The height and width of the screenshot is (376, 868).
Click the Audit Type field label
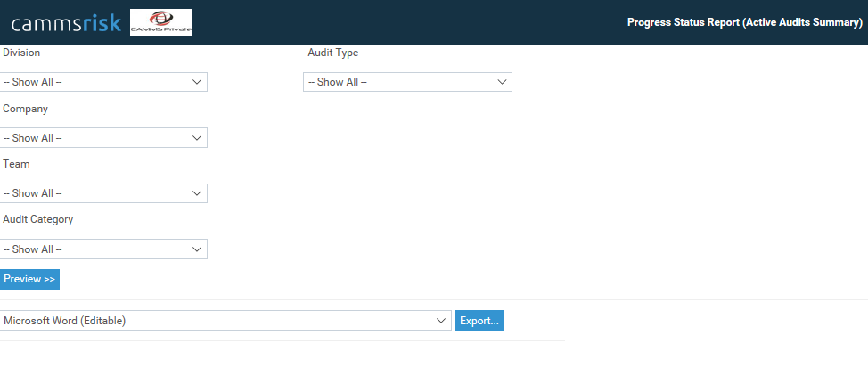pyautogui.click(x=332, y=53)
